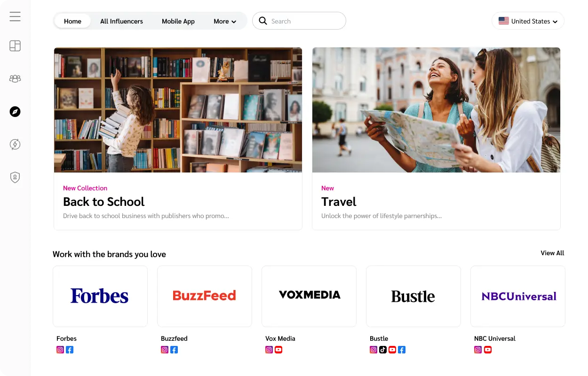Switch to the Home tab
This screenshot has width=588, height=376.
click(x=72, y=21)
